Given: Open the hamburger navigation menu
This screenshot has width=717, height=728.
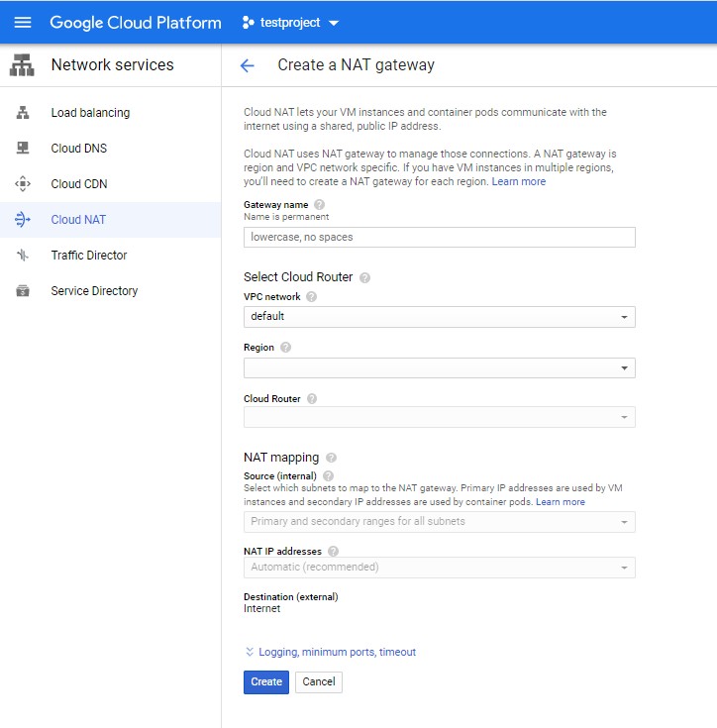Looking at the screenshot, I should tap(22, 22).
